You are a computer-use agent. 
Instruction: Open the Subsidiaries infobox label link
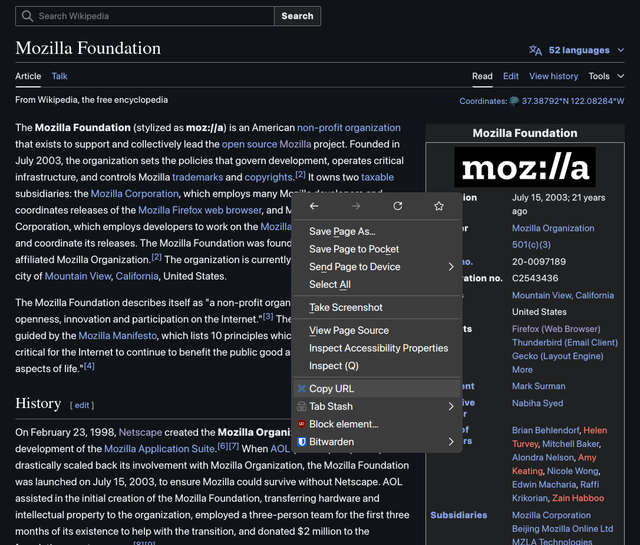point(459,515)
